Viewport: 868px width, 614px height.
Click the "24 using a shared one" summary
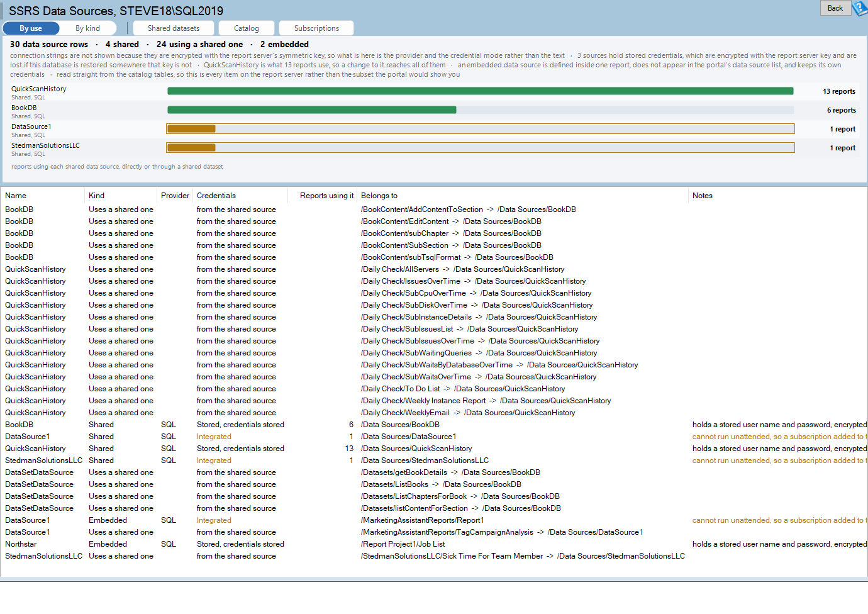point(199,45)
